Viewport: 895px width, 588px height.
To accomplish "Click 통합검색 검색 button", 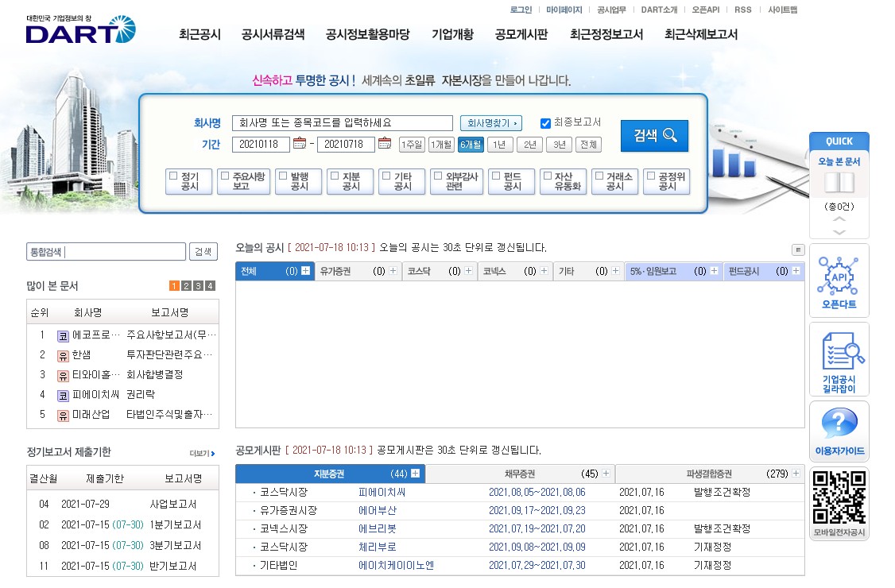I will point(203,252).
